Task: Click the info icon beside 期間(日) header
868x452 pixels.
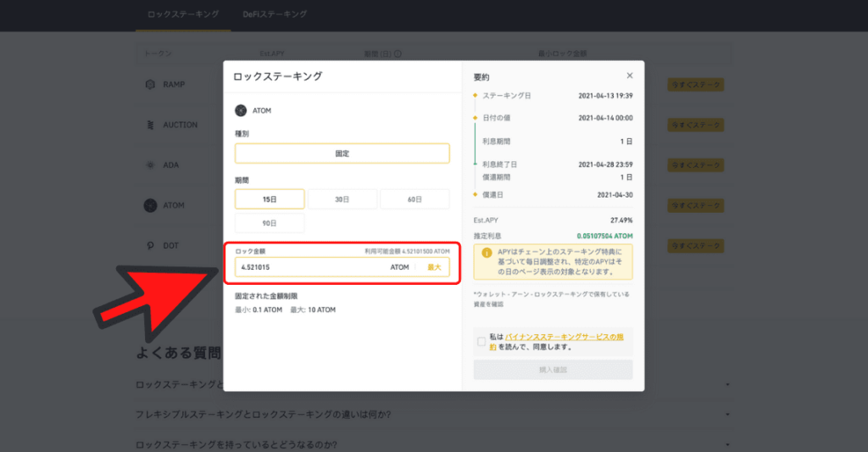Action: [398, 53]
